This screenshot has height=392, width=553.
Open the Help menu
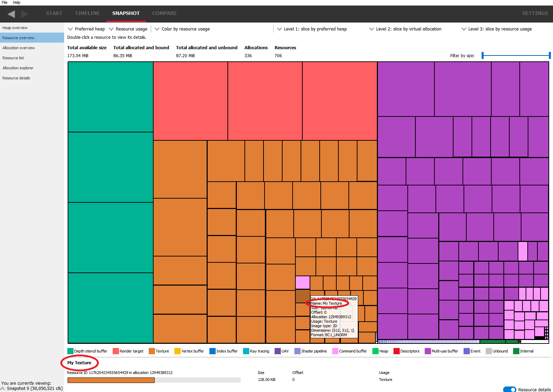(x=16, y=2)
